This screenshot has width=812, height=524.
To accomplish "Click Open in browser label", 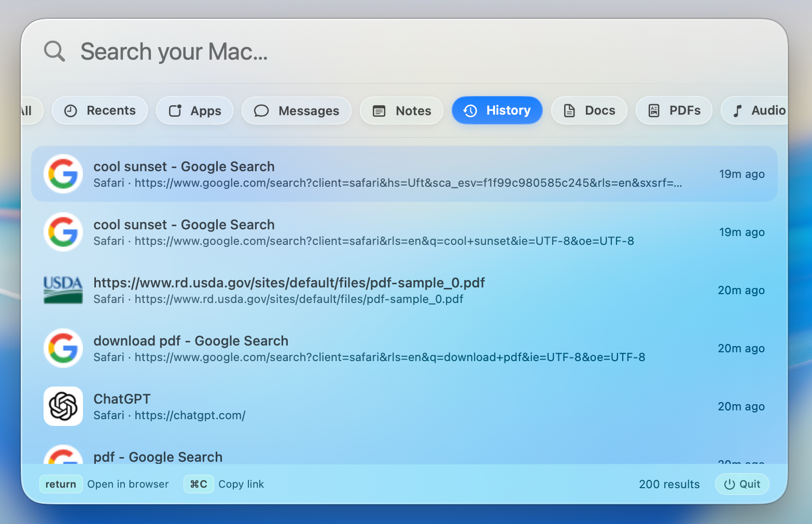I will point(128,484).
